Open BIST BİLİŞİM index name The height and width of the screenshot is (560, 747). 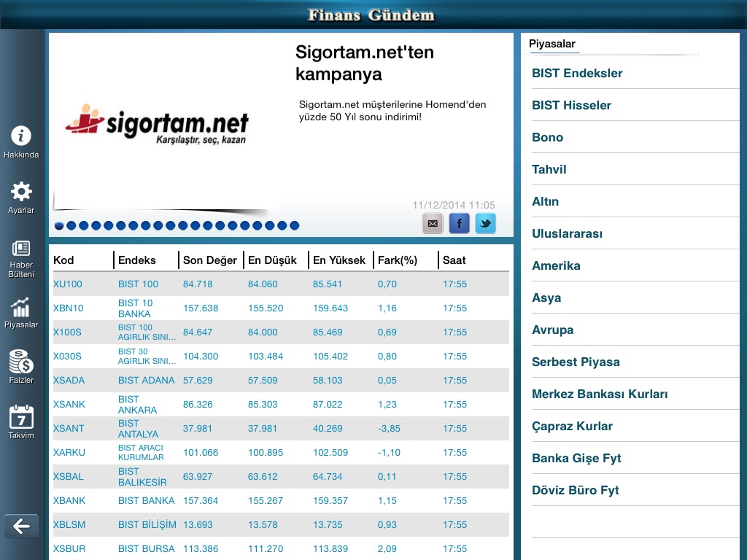(x=147, y=525)
